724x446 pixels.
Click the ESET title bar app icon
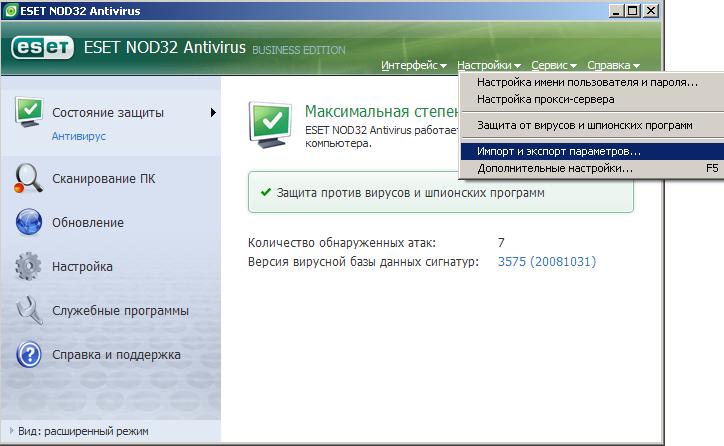click(11, 11)
